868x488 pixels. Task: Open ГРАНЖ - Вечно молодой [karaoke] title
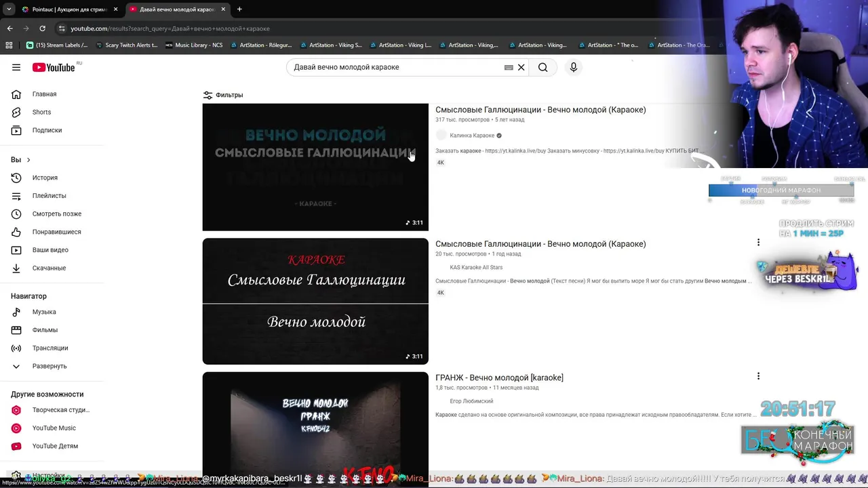[x=499, y=378]
